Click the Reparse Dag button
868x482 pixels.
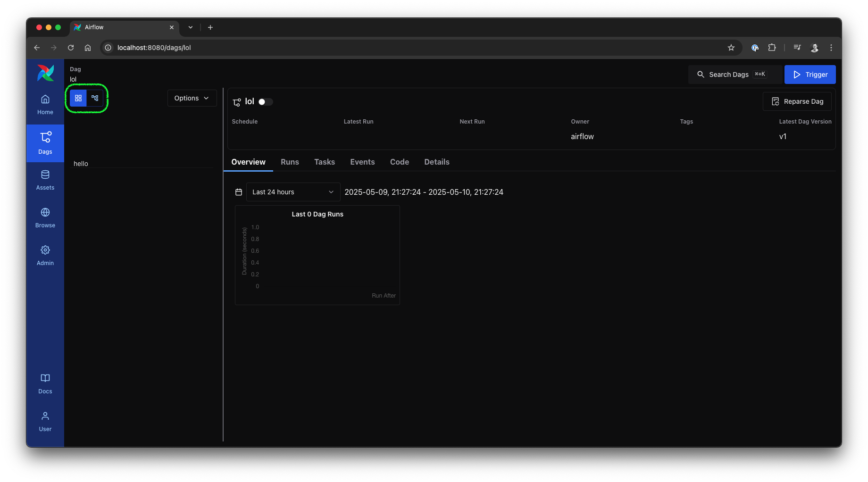coord(797,101)
